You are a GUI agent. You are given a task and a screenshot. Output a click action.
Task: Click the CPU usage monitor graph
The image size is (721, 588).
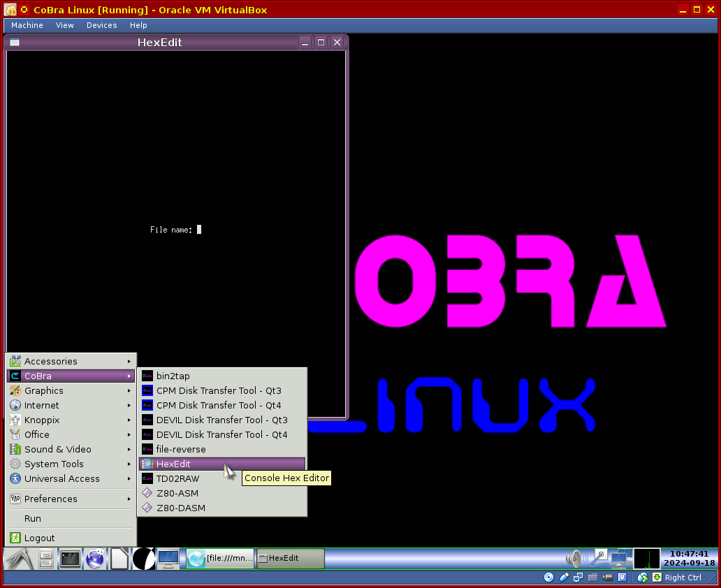(646, 559)
